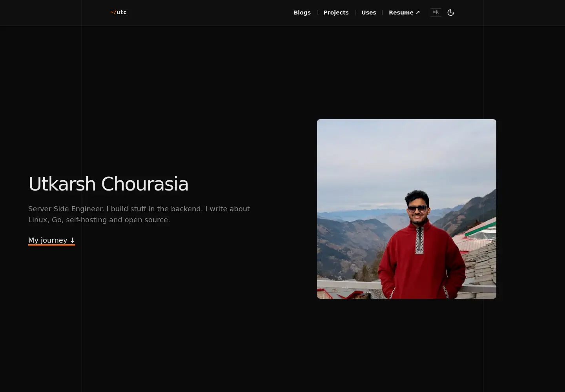This screenshot has height=392, width=565.
Task: Go to the Projects page
Action: click(336, 13)
